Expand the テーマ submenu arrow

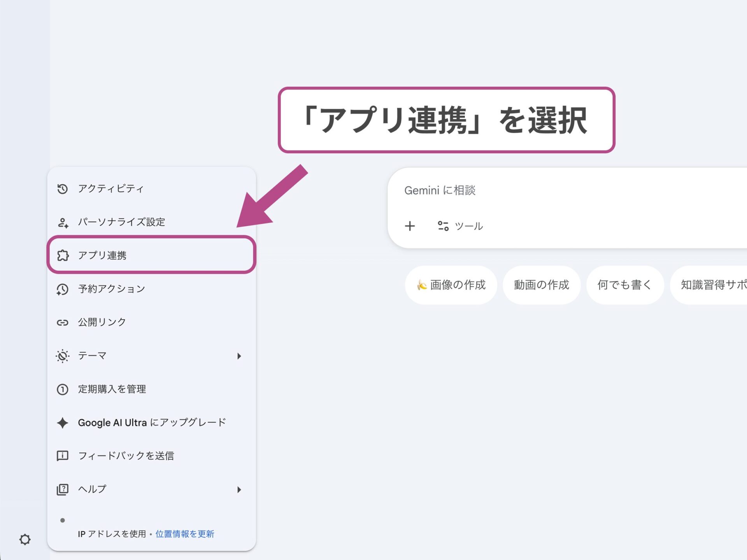[x=239, y=355]
